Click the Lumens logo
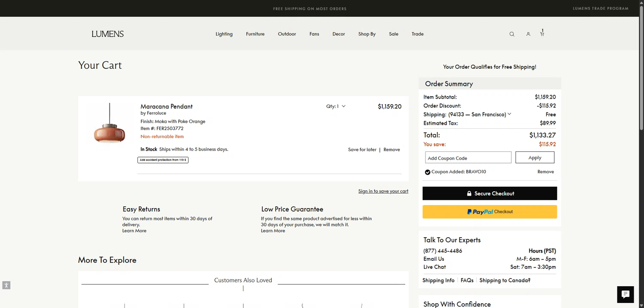 click(107, 34)
